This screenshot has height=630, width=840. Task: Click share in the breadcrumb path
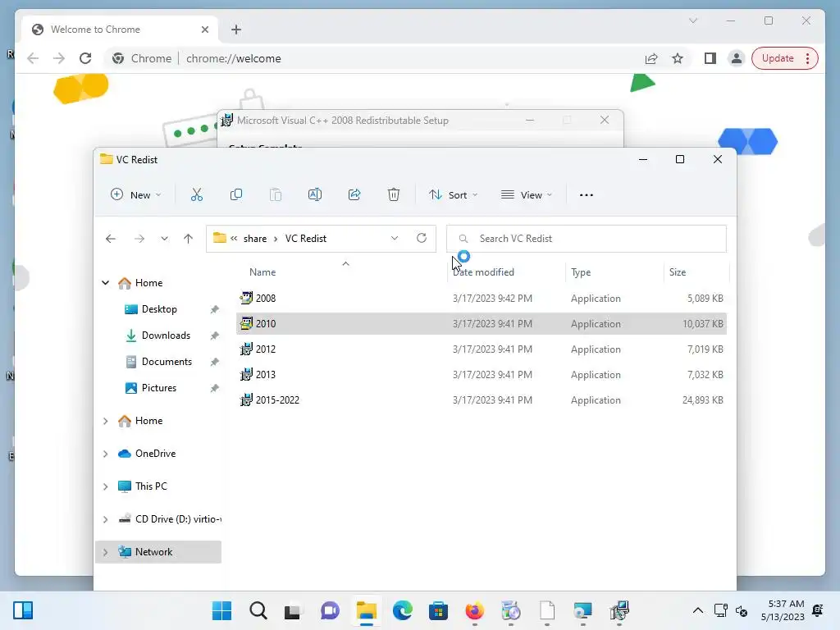tap(255, 239)
